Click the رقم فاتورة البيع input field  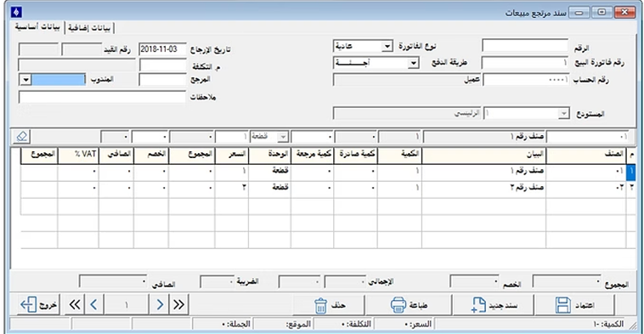(525, 63)
